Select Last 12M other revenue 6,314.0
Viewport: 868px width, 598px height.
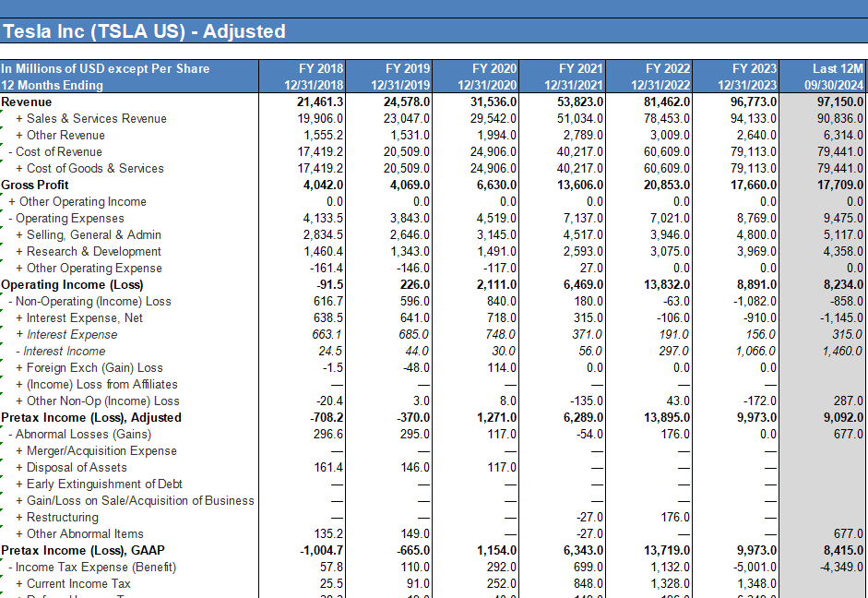click(x=844, y=135)
